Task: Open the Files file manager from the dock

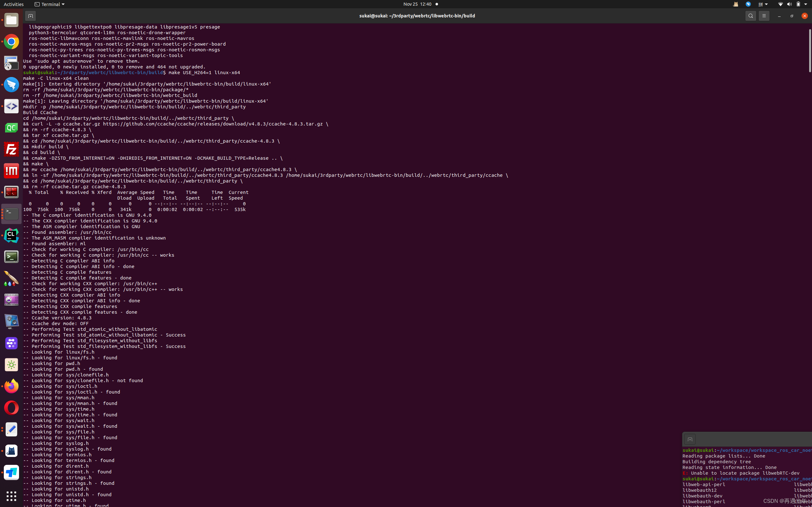Action: point(11,20)
